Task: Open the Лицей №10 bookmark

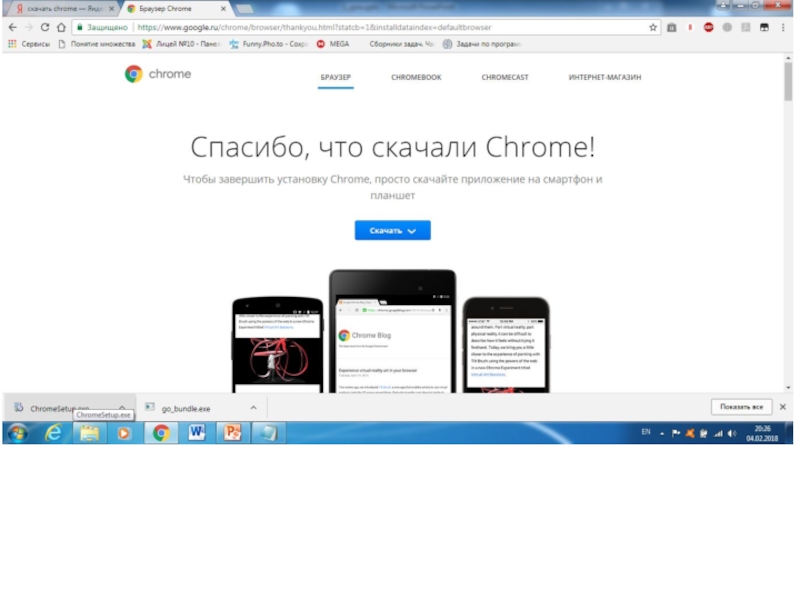Action: pyautogui.click(x=181, y=44)
